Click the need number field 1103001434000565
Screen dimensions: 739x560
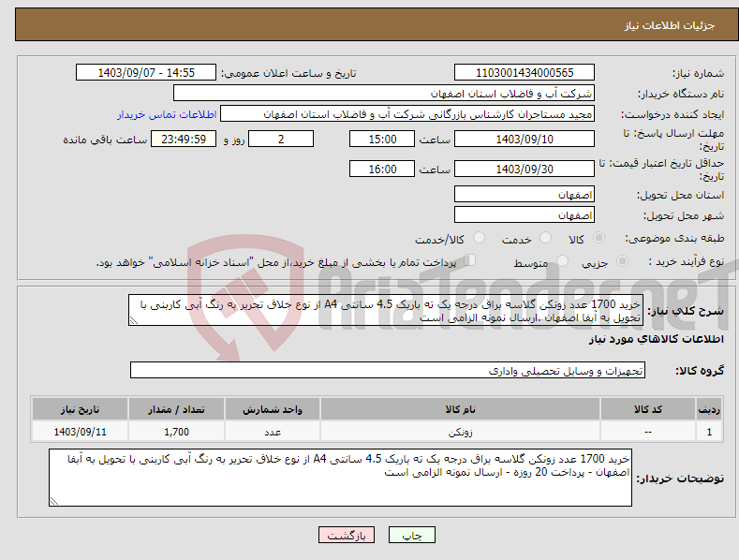click(x=525, y=73)
